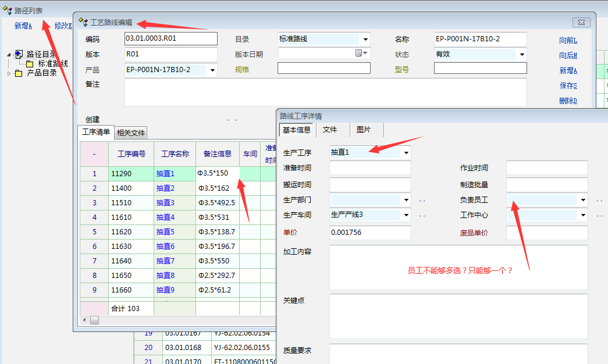Click the 路径目录 root node icon
This screenshot has width=608, height=364.
[x=19, y=54]
